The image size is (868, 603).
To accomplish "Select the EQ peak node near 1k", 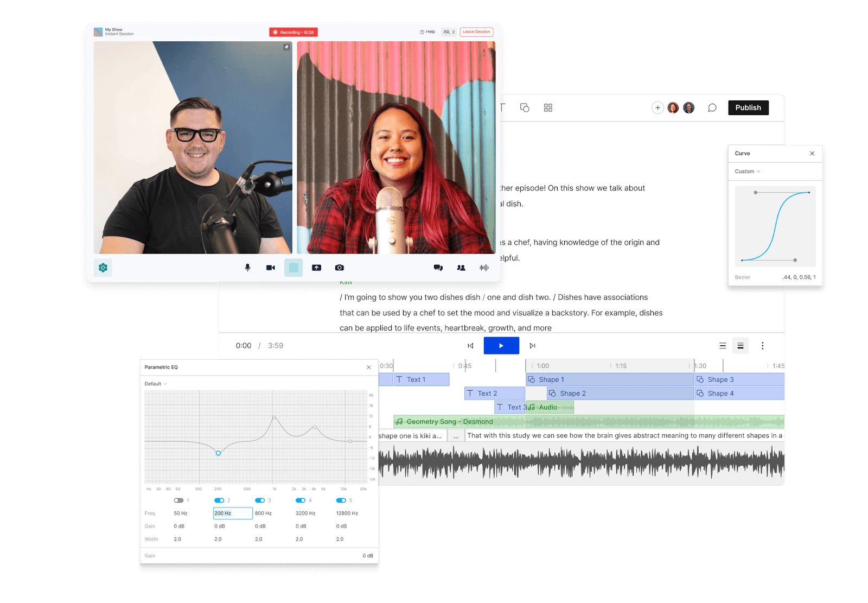I will click(x=274, y=417).
